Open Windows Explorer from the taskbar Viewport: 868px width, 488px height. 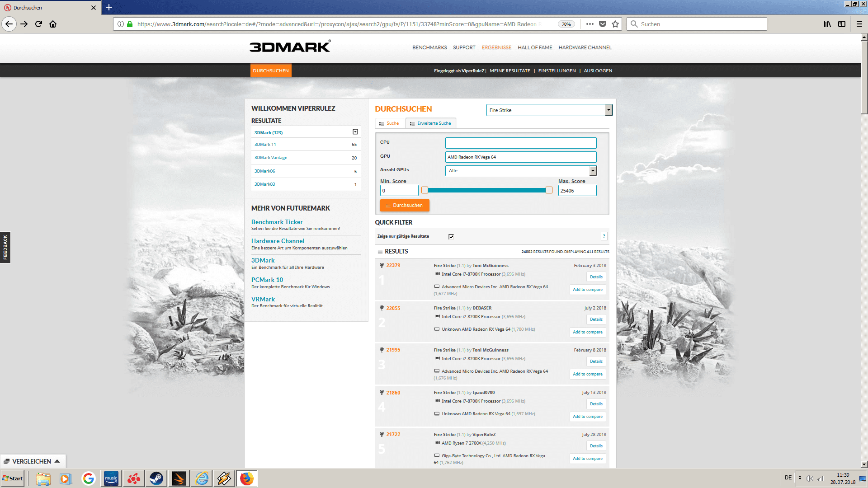43,479
